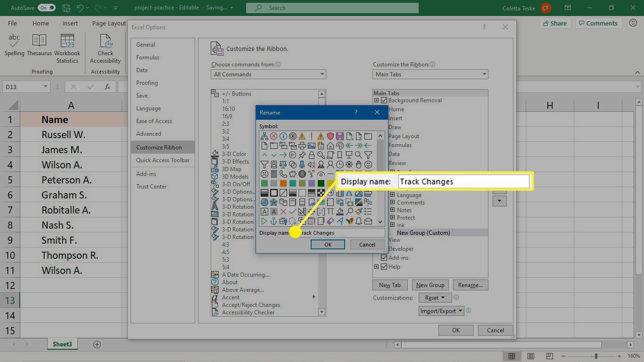The width and height of the screenshot is (644, 362).
Task: Click the New Group button
Action: pyautogui.click(x=430, y=285)
